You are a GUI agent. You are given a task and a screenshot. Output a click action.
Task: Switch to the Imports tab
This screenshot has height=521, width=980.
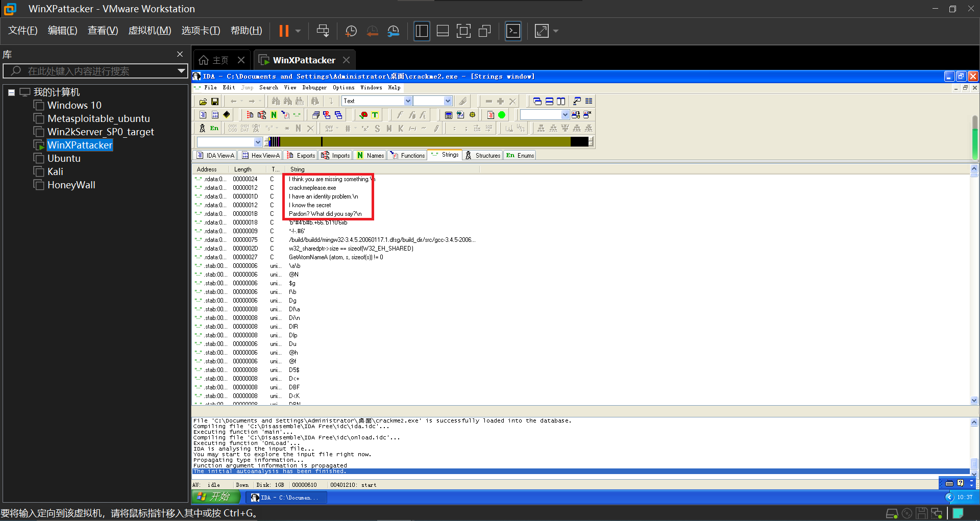pos(336,156)
